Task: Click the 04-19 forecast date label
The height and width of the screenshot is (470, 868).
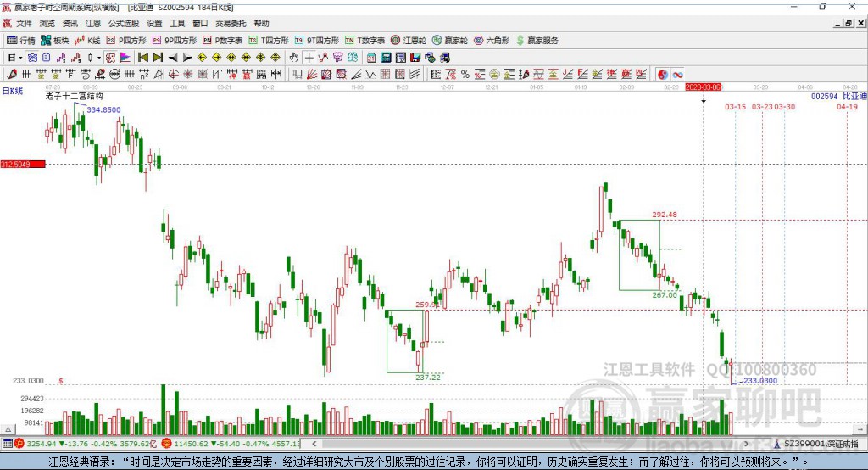Action: point(847,106)
